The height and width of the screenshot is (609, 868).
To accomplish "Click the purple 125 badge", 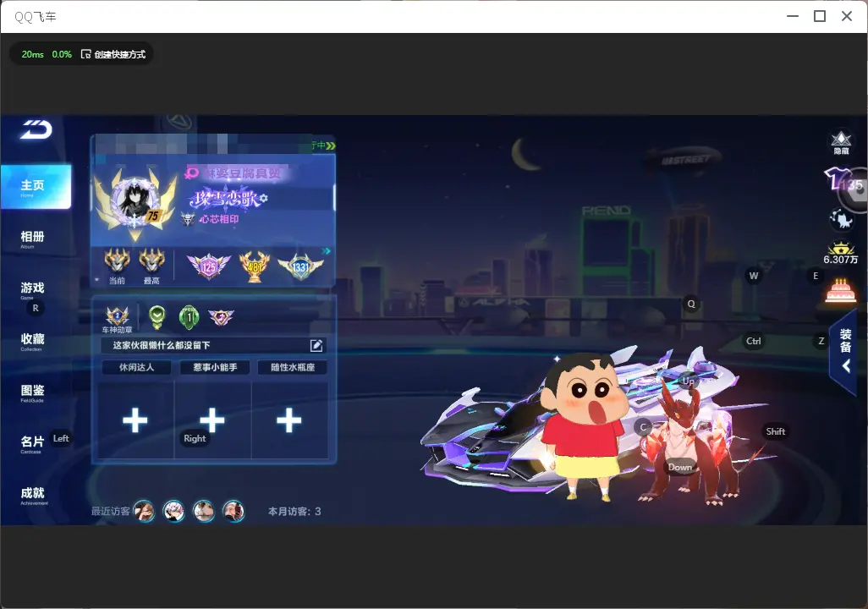I will (209, 266).
